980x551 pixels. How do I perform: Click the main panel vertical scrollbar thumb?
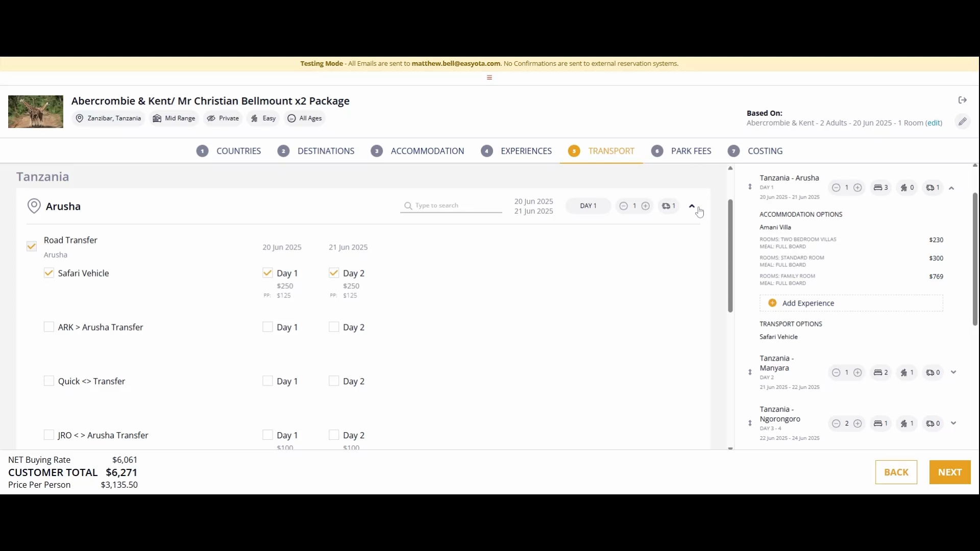(730, 256)
